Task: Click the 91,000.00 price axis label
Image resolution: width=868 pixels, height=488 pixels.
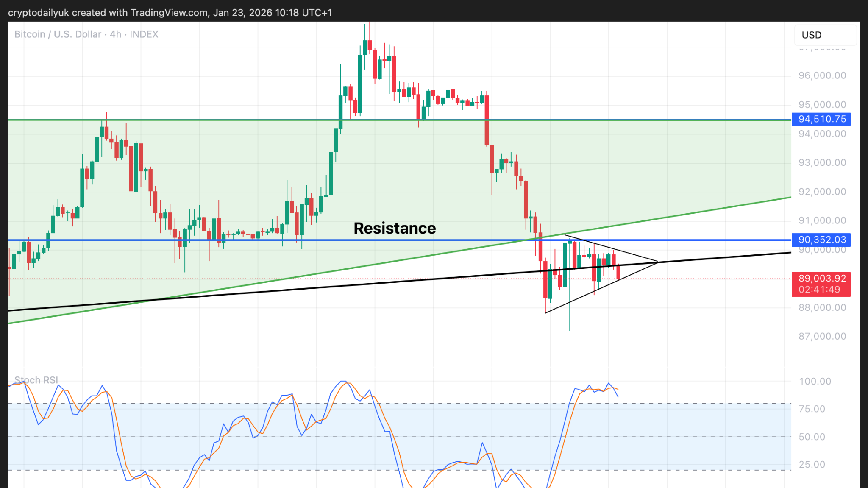Action: point(822,220)
